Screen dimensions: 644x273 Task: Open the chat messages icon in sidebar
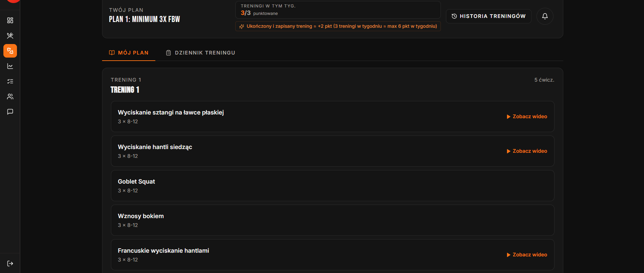tap(10, 112)
